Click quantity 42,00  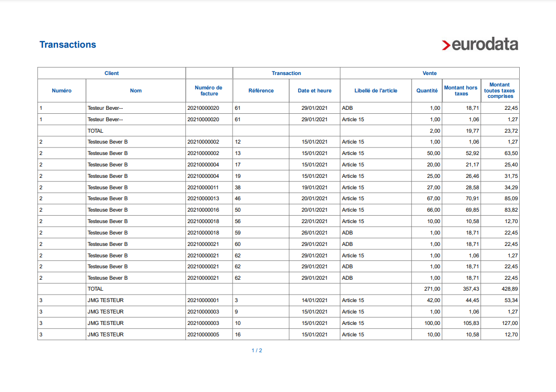coord(433,300)
